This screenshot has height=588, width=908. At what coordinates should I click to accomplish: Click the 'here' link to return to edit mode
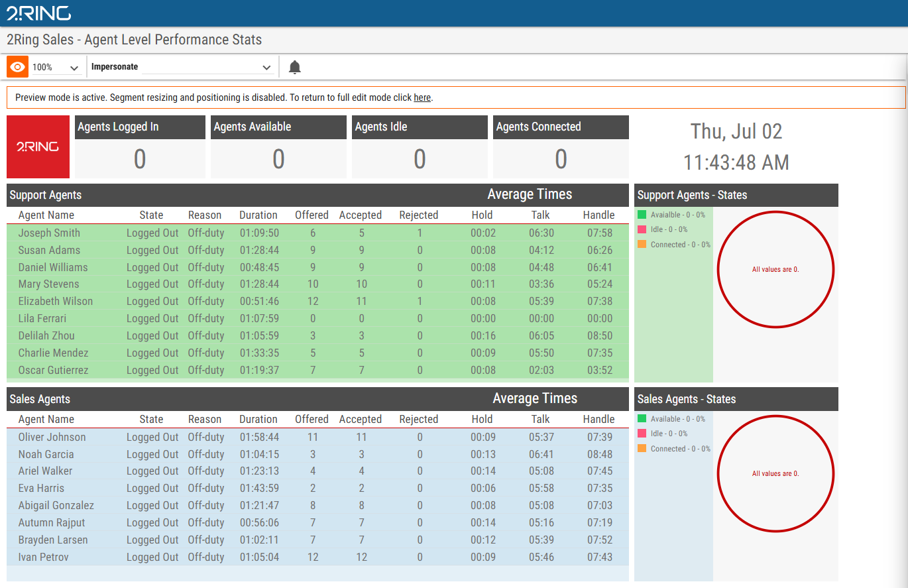click(x=422, y=97)
